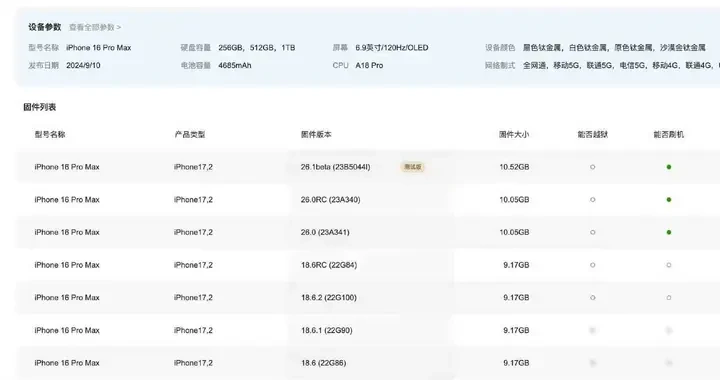Image resolution: width=720 pixels, height=380 pixels.
Task: Click the 测试版 badge on the 26.1beta row
Action: click(x=412, y=167)
